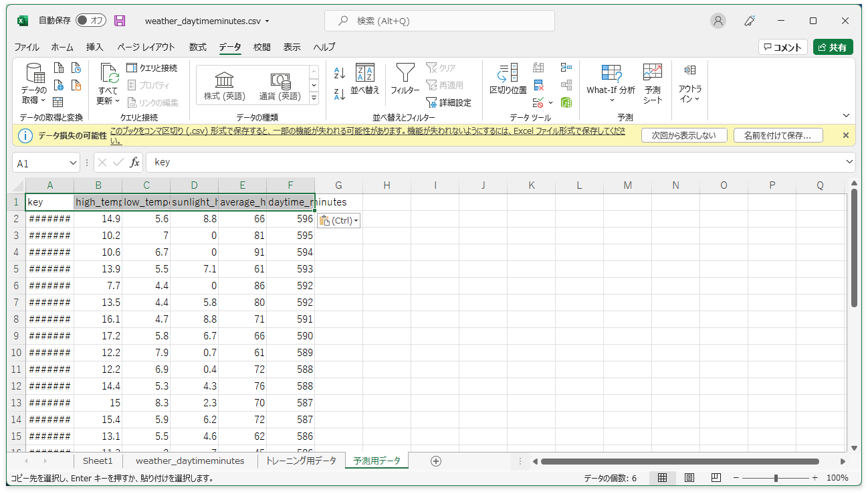
Task: Expand the formula bar
Action: click(x=850, y=163)
